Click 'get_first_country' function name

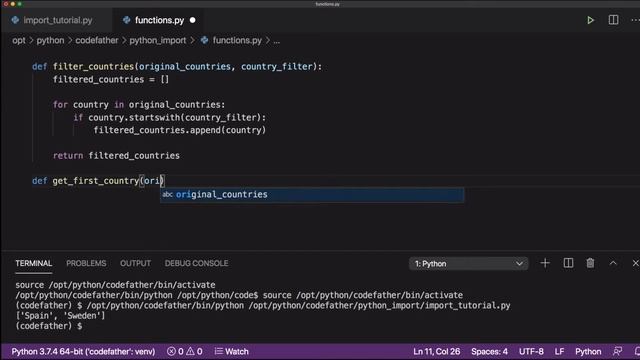96,181
